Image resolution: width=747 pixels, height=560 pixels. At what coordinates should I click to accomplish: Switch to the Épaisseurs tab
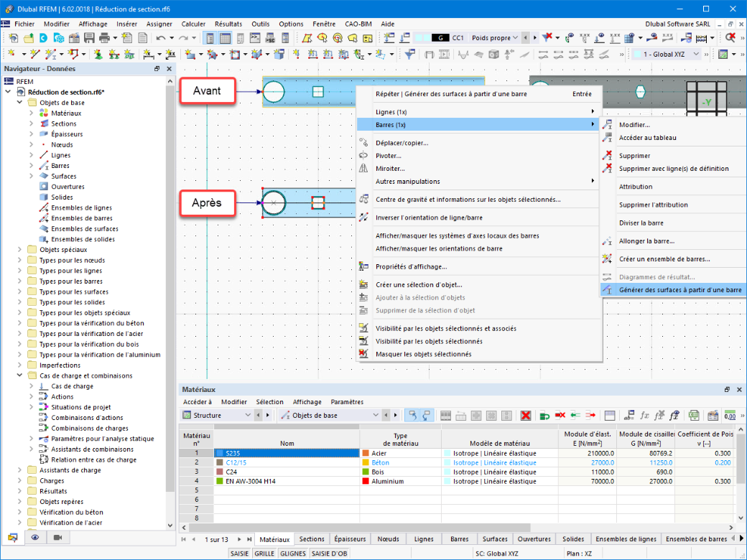(x=351, y=539)
